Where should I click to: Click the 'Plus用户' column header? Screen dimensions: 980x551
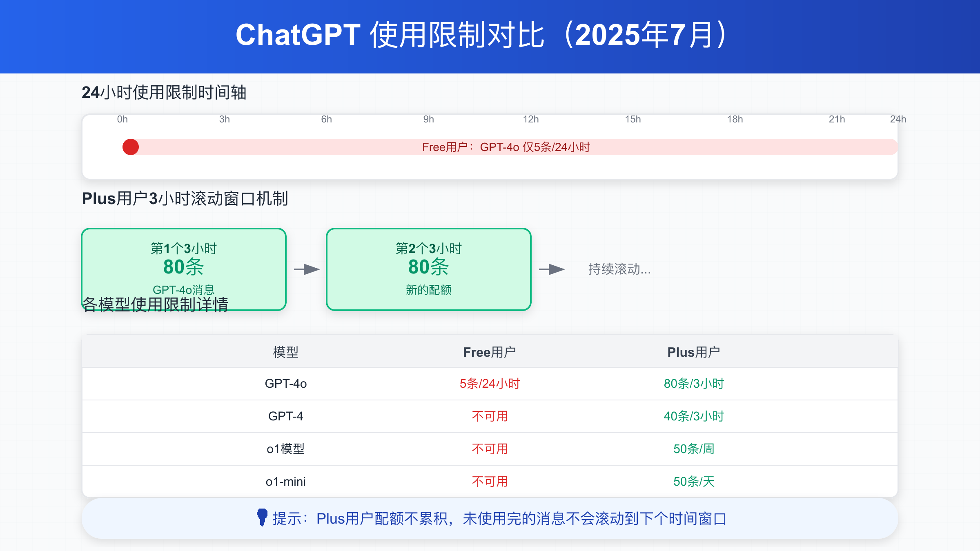[694, 352]
